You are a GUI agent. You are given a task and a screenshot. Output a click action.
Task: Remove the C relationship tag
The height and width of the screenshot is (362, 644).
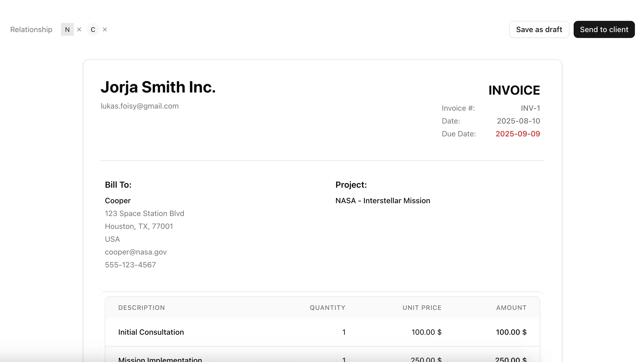coord(105,29)
